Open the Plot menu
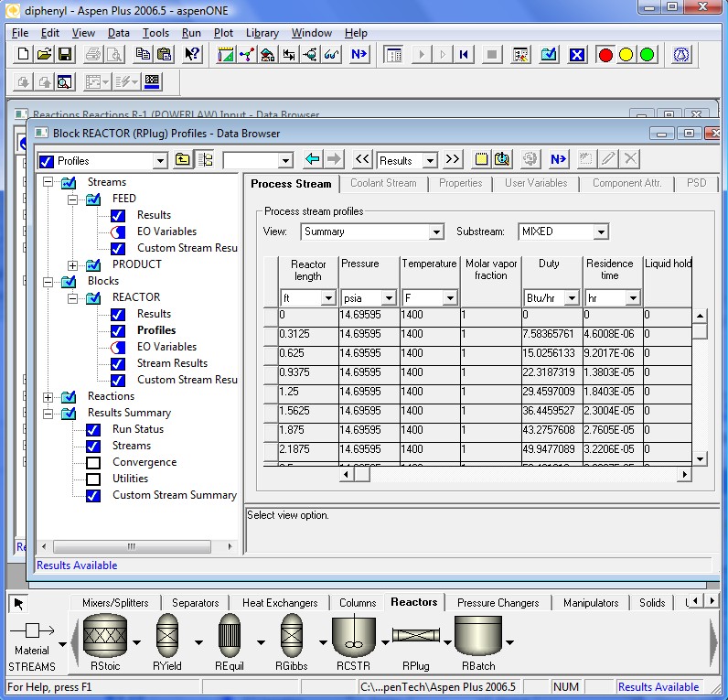Screen dimensions: 728x700 coord(223,33)
